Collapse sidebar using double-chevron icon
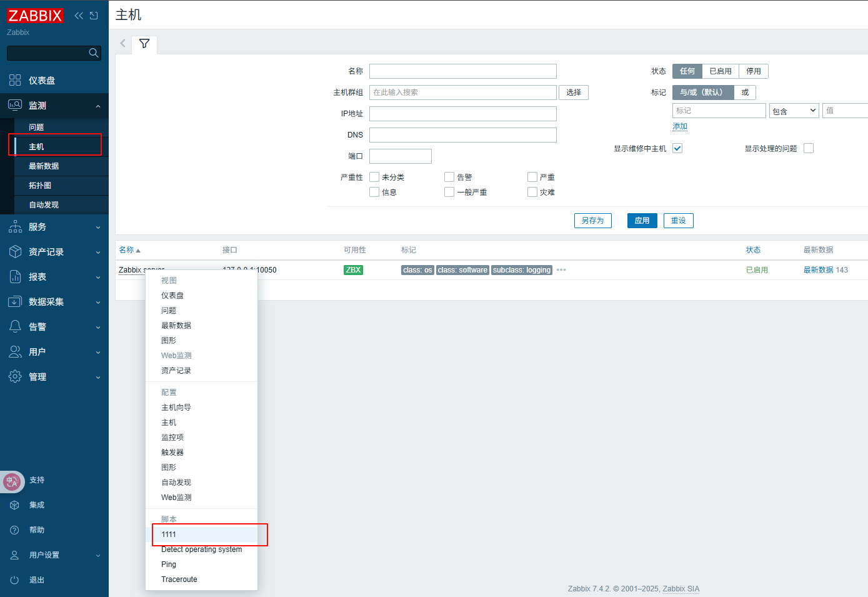This screenshot has height=597, width=868. (x=79, y=16)
